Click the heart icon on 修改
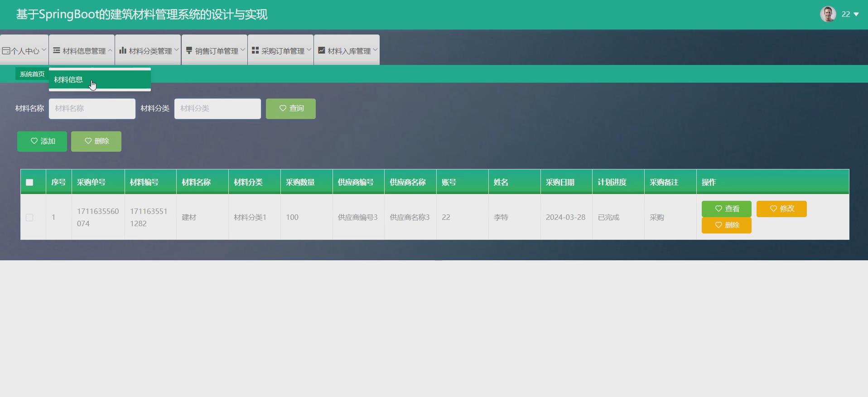Screen dimensions: 868x397 click(x=773, y=208)
